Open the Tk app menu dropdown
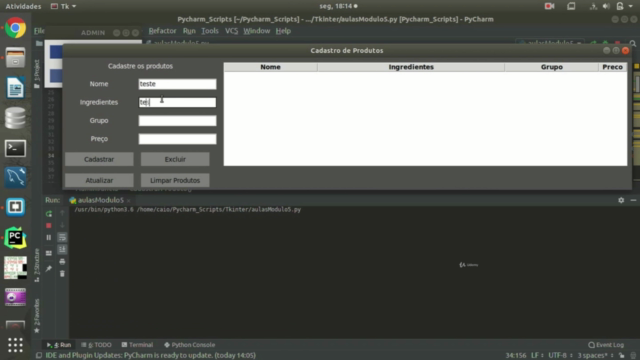640x360 pixels. coord(63,6)
